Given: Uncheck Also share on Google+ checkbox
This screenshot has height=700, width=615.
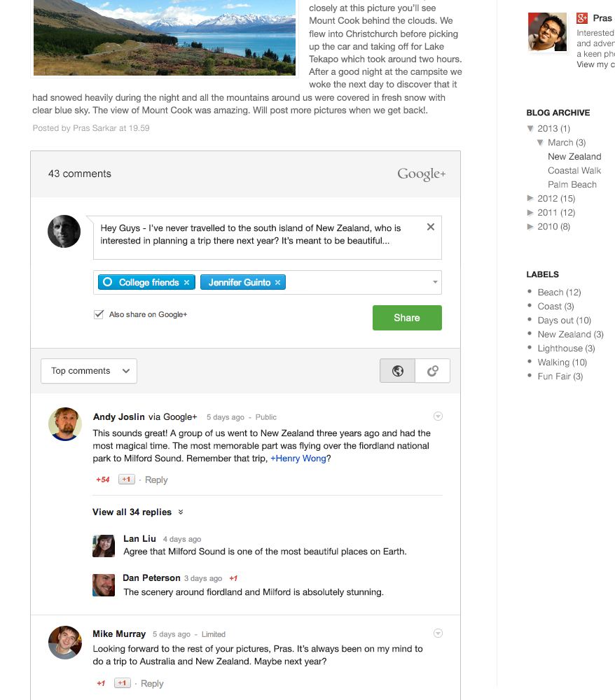Looking at the screenshot, I should coord(99,315).
